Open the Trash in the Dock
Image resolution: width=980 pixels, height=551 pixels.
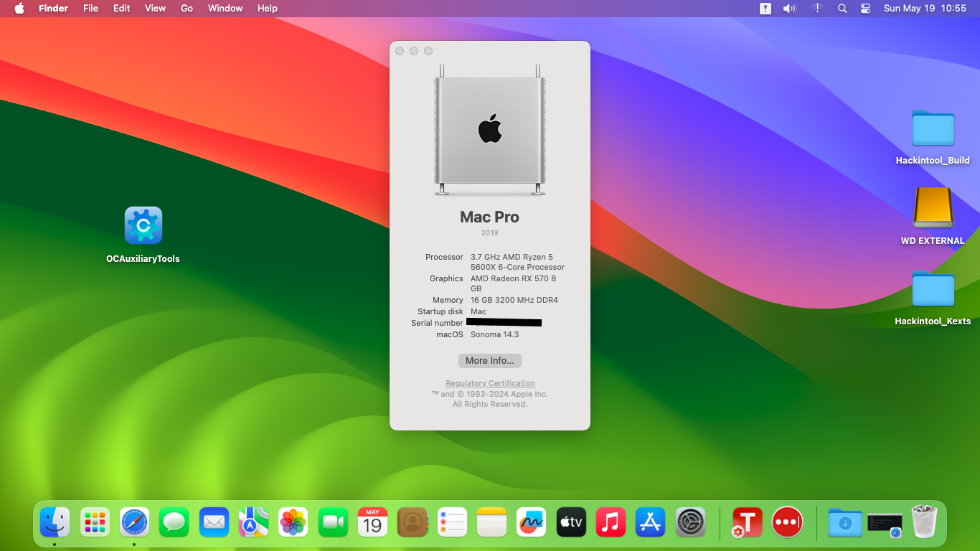point(924,522)
